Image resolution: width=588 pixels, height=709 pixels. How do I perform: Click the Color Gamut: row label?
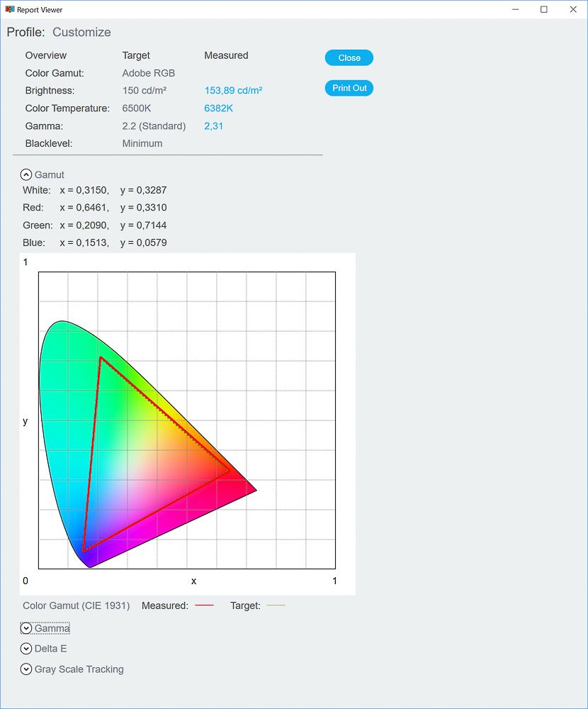point(55,73)
